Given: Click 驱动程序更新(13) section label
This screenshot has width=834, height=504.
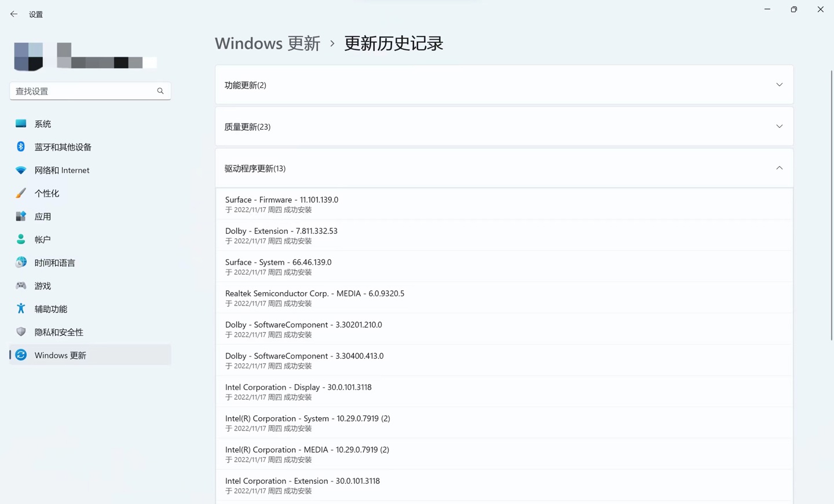Looking at the screenshot, I should (x=255, y=168).
